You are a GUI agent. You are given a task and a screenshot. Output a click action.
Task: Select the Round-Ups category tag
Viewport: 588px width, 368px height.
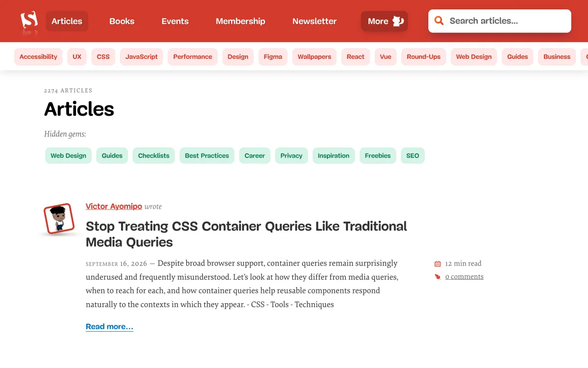tap(423, 56)
